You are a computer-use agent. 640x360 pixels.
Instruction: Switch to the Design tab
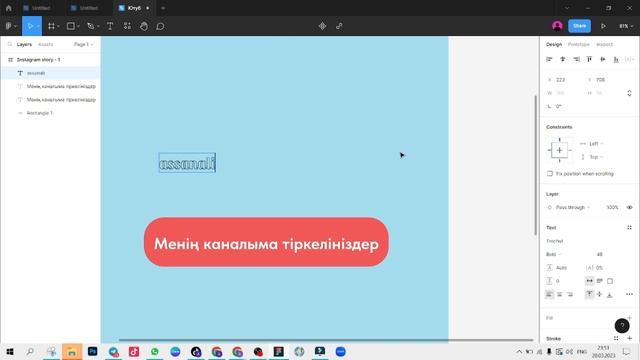[x=554, y=44]
